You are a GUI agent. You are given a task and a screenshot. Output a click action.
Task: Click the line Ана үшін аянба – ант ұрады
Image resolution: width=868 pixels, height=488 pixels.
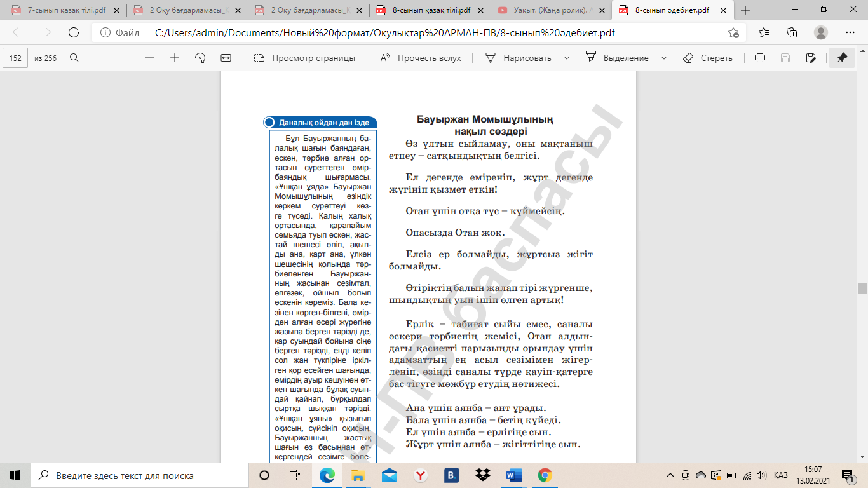pyautogui.click(x=476, y=408)
